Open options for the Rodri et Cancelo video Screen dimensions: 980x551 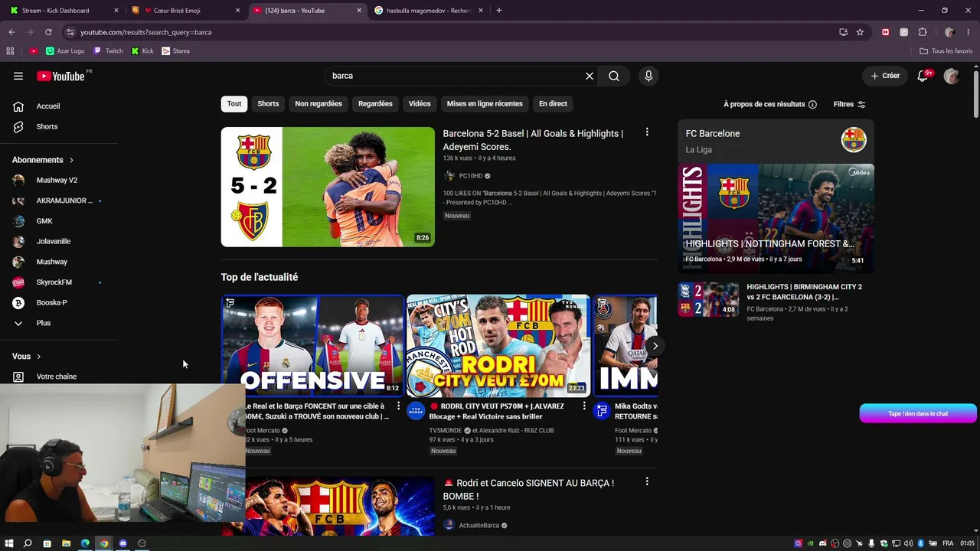click(647, 481)
